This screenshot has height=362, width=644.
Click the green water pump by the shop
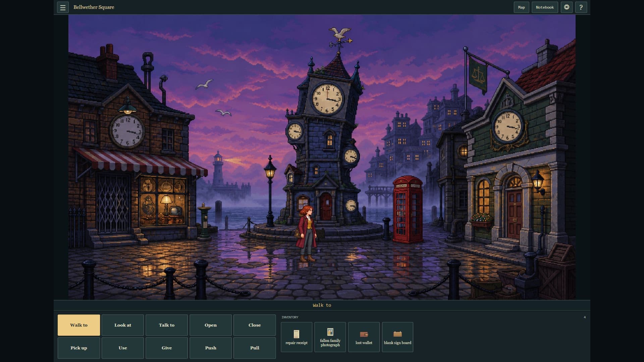coord(205,221)
